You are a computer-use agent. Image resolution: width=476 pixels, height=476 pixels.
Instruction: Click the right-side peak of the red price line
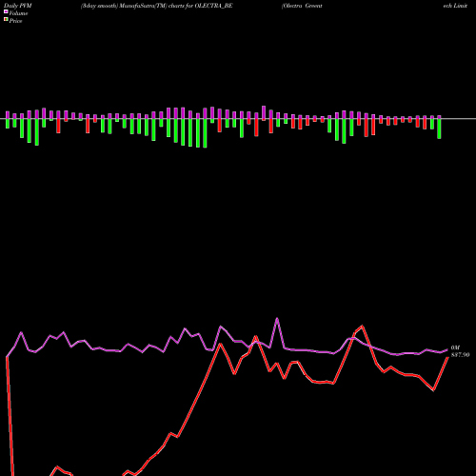(362, 326)
